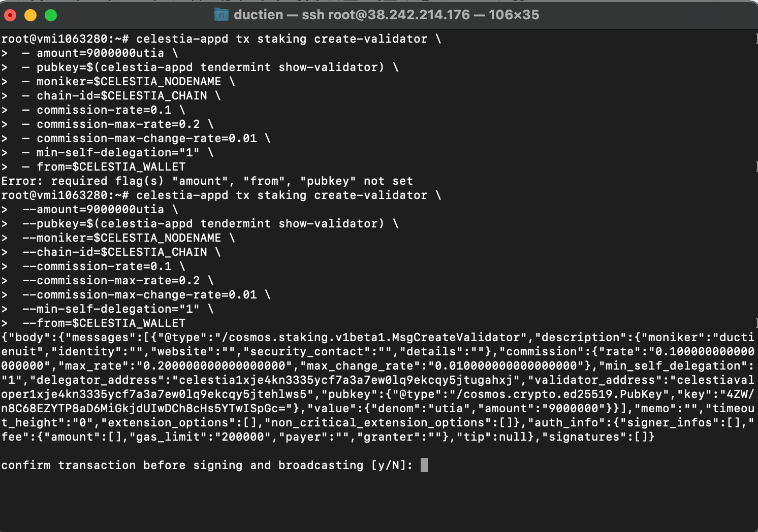Click the --moniker=$CELESTIA_NODENAME line
The image size is (758, 532).
[121, 238]
